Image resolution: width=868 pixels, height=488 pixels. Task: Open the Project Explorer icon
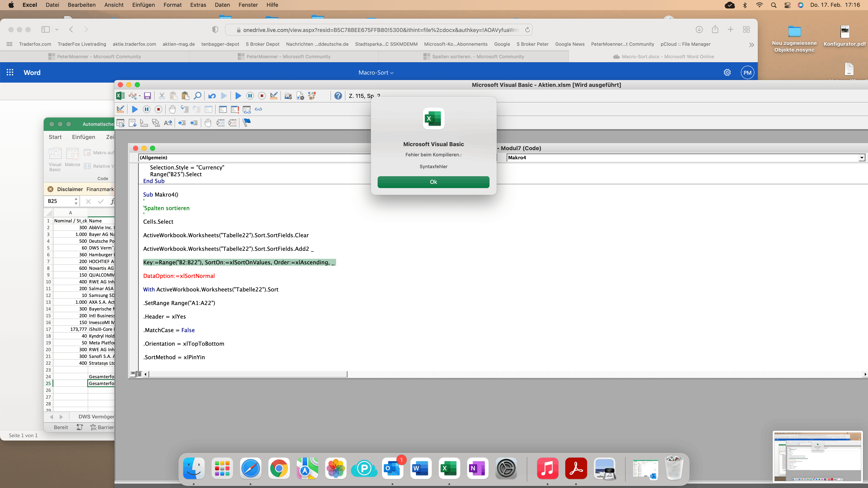(x=288, y=96)
